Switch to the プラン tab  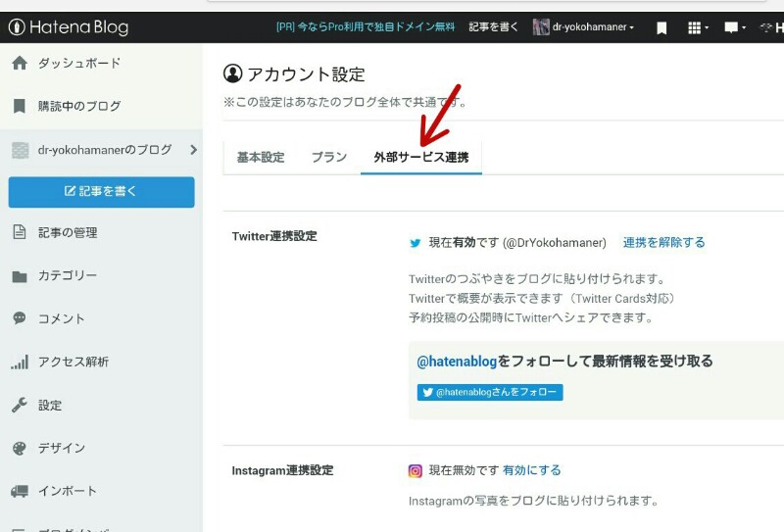pos(329,157)
